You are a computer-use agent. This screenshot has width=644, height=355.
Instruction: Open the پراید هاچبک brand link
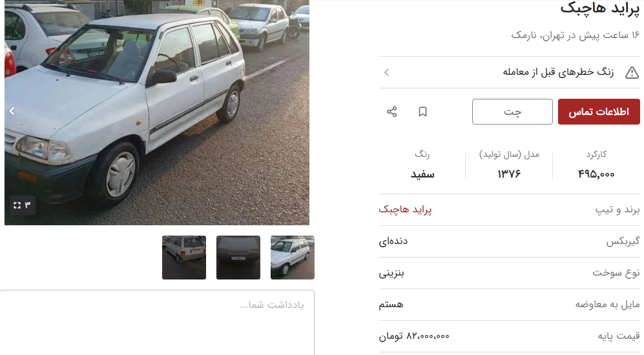coord(405,210)
